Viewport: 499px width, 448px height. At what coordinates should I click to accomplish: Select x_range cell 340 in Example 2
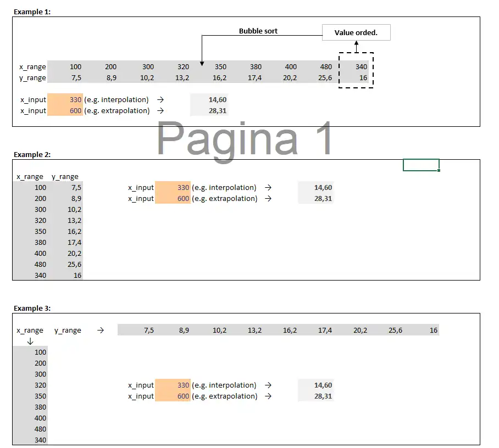click(x=30, y=275)
